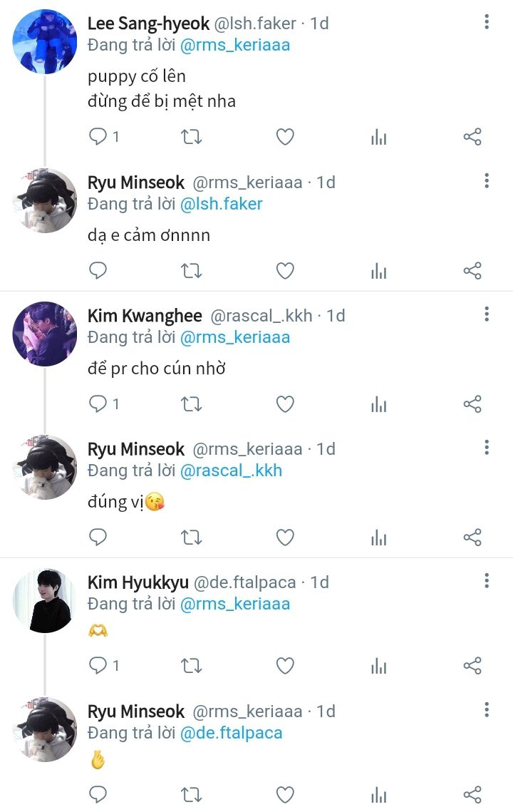View analytics for Kim Hyukkyu's reply

click(x=378, y=666)
